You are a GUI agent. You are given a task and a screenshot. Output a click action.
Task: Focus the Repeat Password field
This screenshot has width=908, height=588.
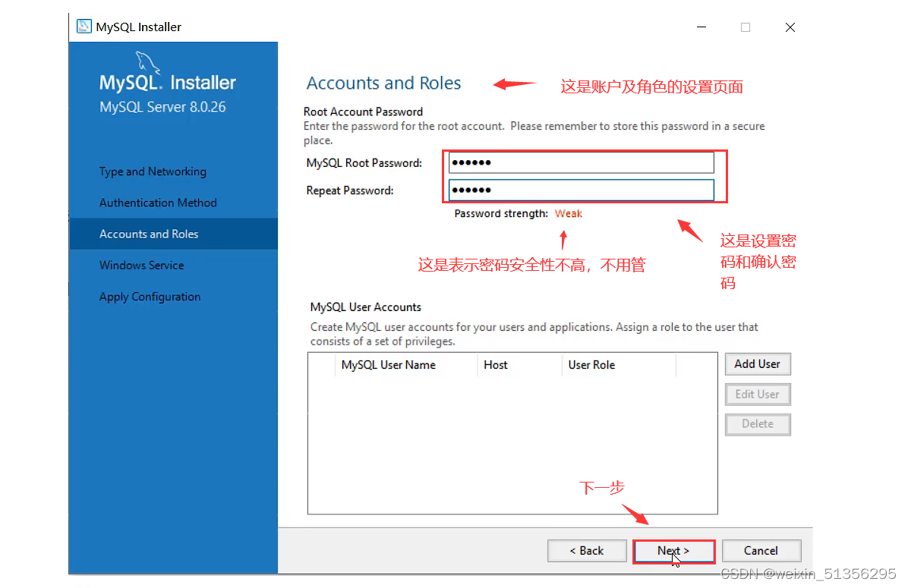pyautogui.click(x=581, y=190)
